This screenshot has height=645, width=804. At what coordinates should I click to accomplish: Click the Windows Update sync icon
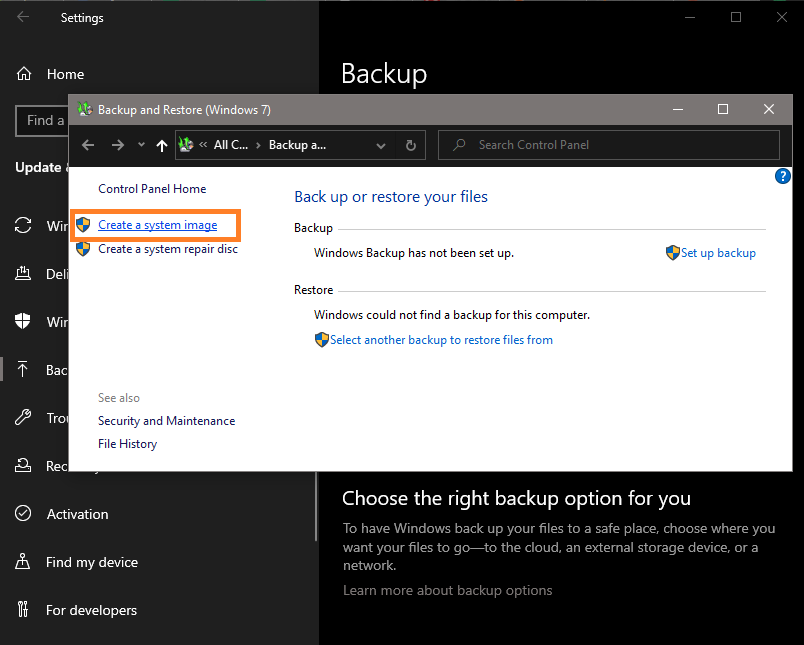pos(23,225)
